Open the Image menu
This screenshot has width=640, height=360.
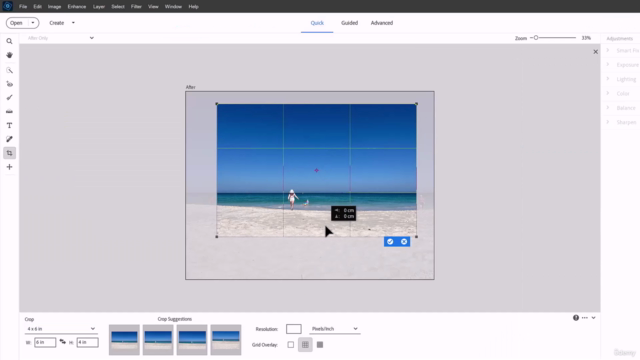point(54,7)
